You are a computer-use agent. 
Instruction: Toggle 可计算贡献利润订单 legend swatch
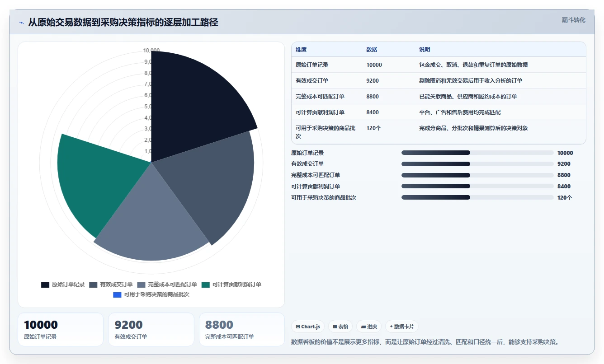206,285
